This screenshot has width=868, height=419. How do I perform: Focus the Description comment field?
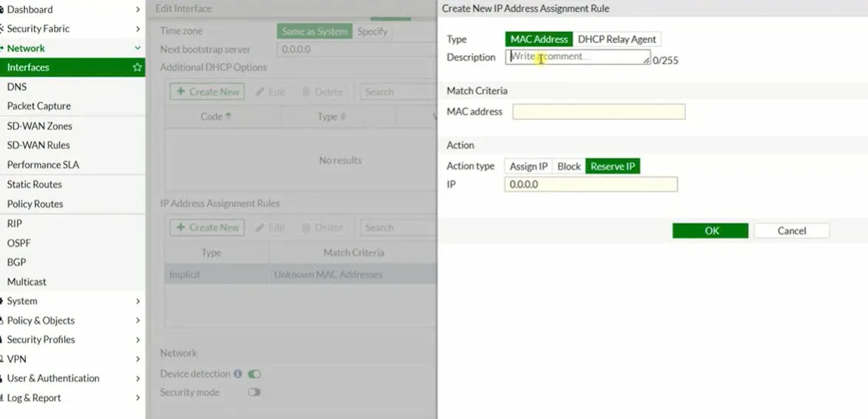tap(577, 57)
